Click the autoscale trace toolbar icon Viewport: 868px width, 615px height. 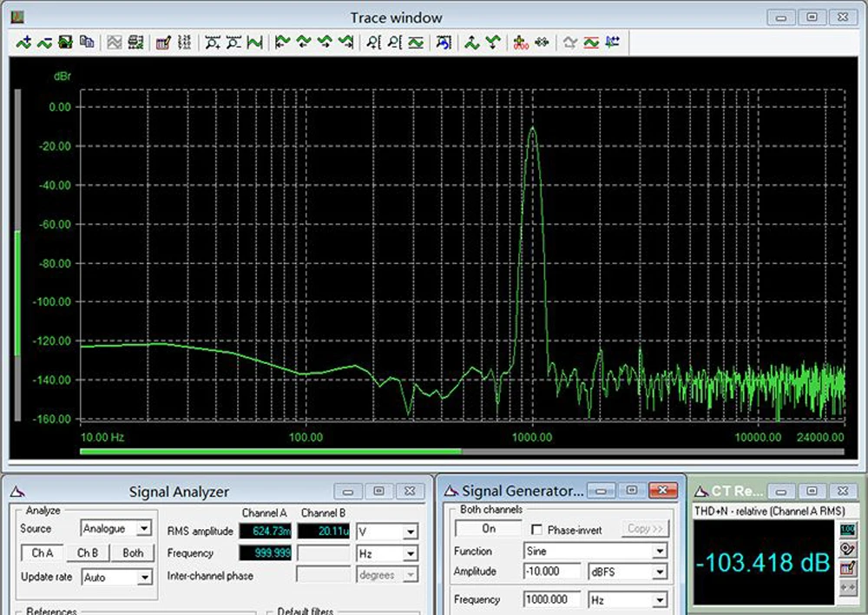255,42
